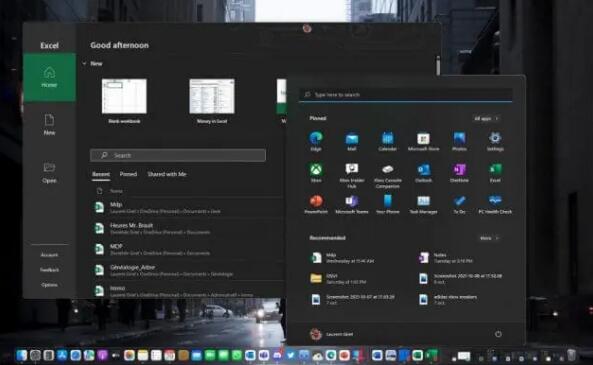Open the Money in Excel template
Viewport: 593px width, 365px height.
pyautogui.click(x=212, y=96)
